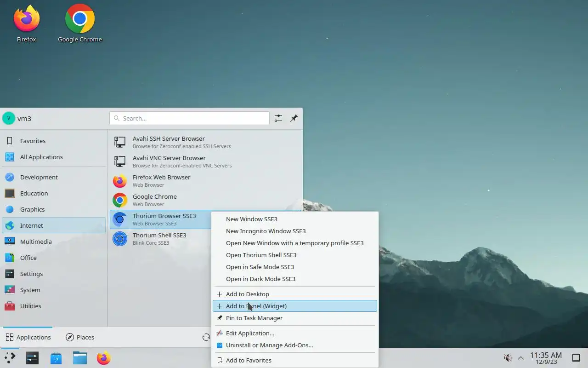Select Favorites category in the sidebar
The height and width of the screenshot is (368, 588).
pyautogui.click(x=54, y=141)
